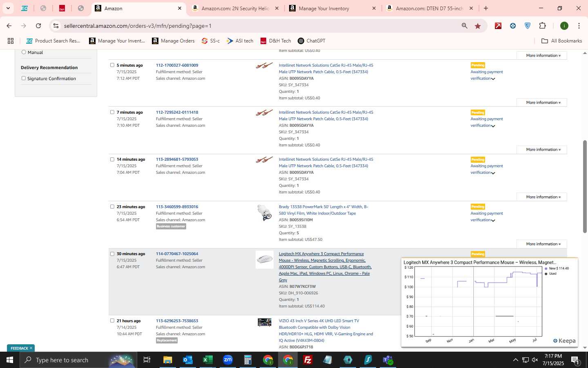Click the bookmark star icon
The width and height of the screenshot is (588, 368).
point(478,26)
